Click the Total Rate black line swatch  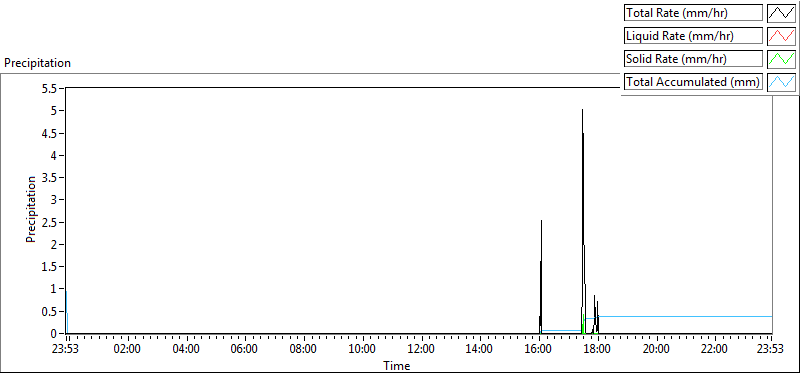pos(782,13)
